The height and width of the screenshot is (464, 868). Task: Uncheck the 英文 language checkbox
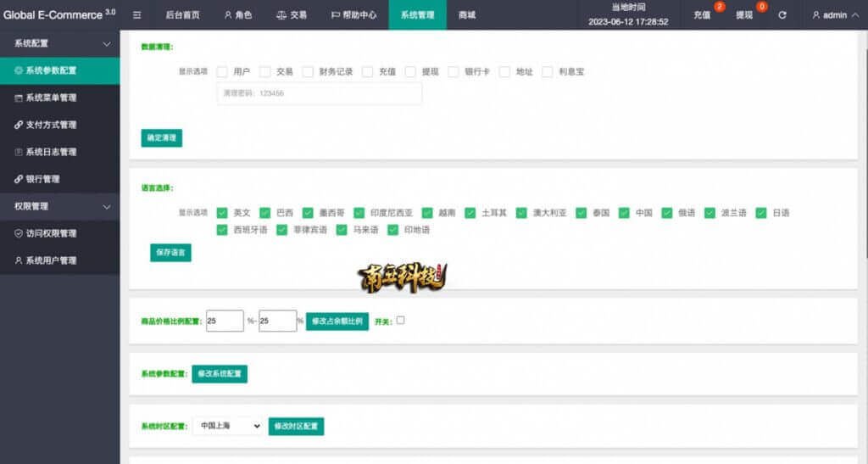[x=222, y=213]
